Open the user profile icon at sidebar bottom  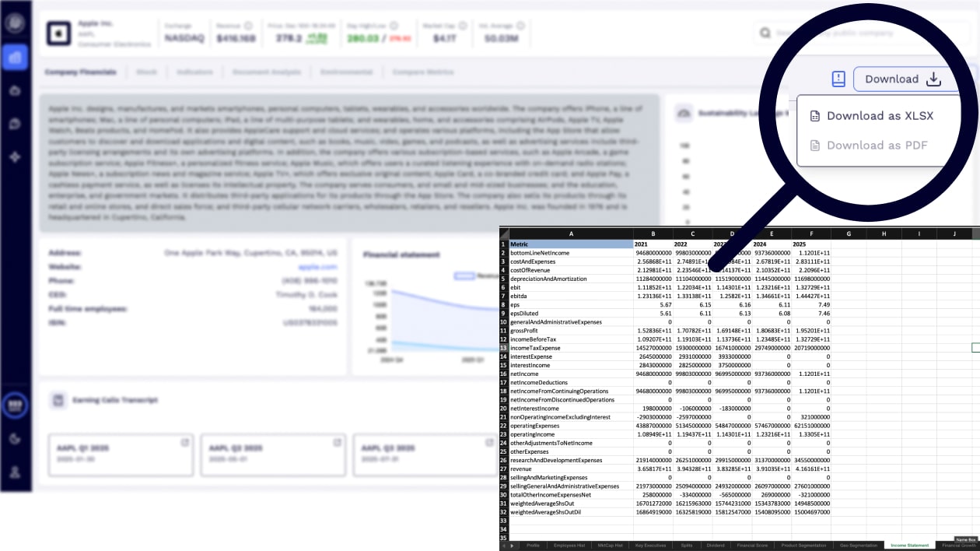tap(15, 472)
